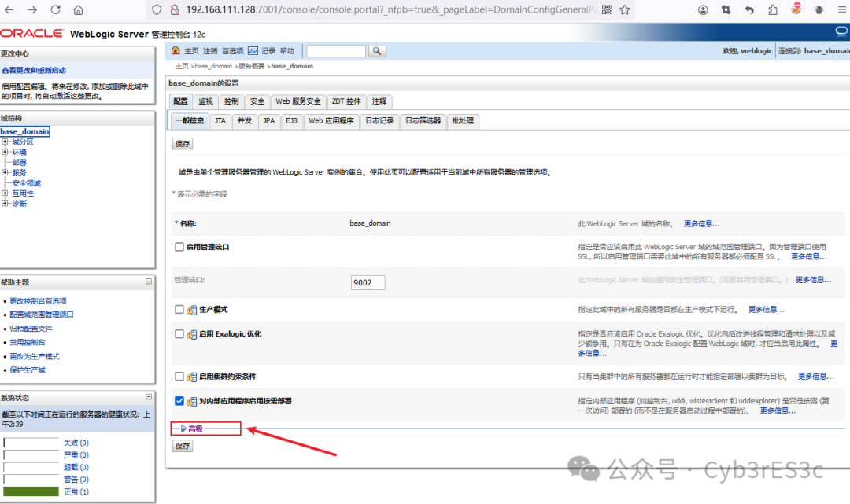
Task: Expand the 环境 tree node
Action: click(5, 152)
